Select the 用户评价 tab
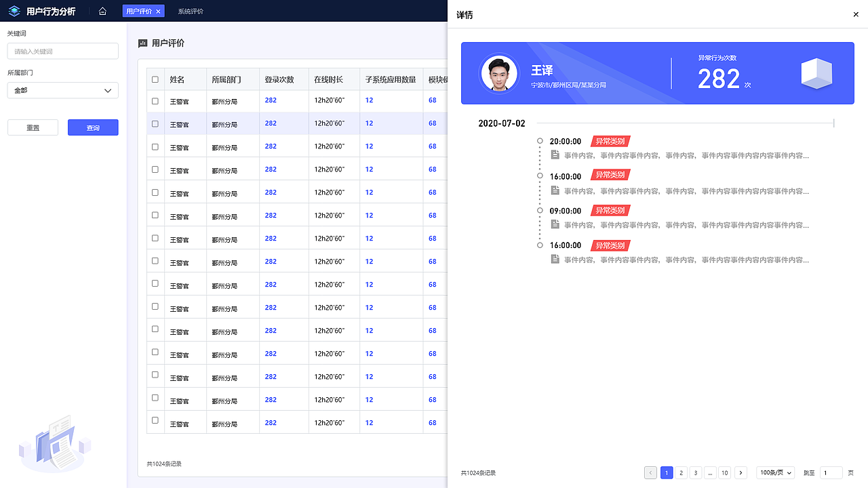Image resolution: width=868 pixels, height=488 pixels. tap(144, 12)
